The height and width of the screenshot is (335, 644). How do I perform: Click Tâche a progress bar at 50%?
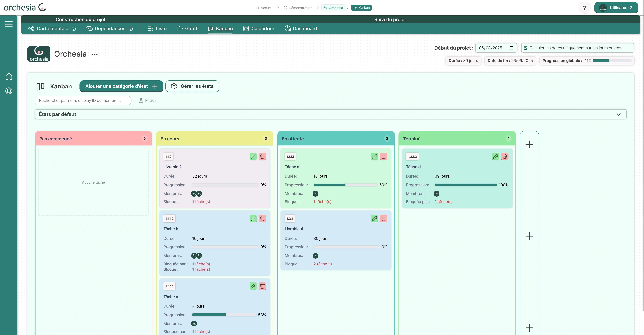(345, 185)
